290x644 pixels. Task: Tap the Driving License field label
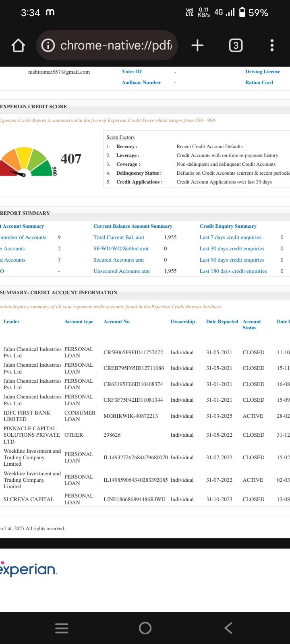pos(263,72)
